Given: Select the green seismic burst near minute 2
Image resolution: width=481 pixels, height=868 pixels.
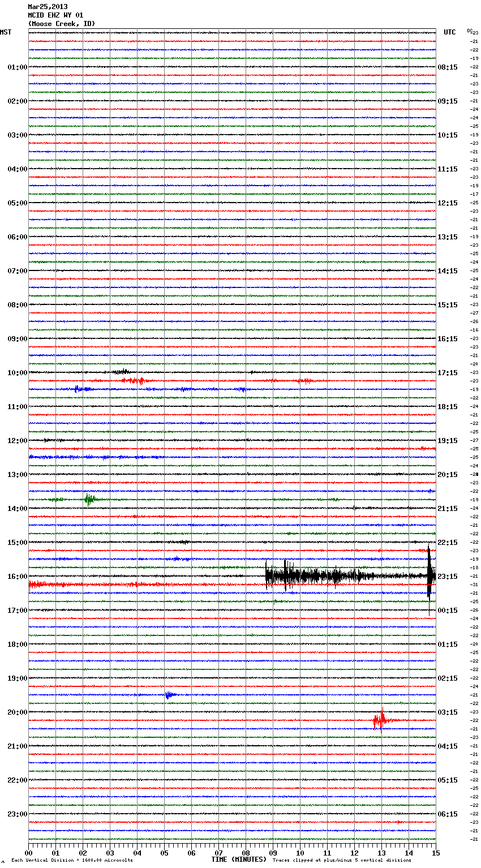Looking at the screenshot, I should [89, 499].
